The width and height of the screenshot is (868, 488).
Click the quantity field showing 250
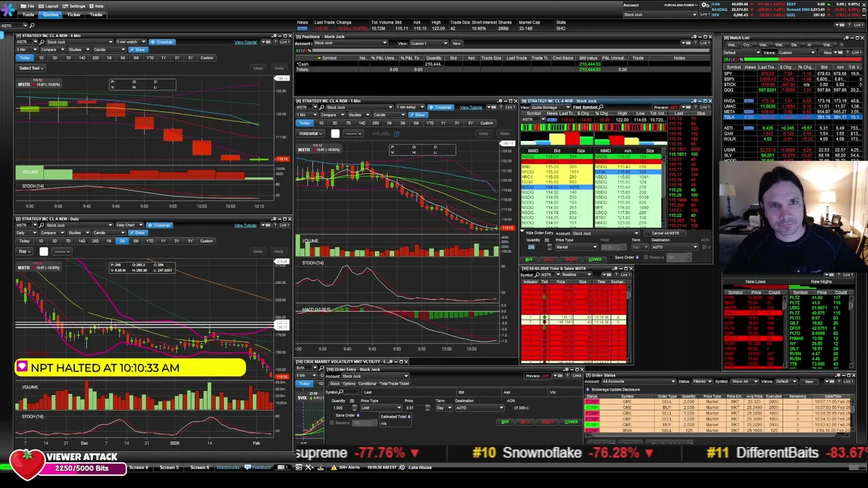tap(536, 247)
